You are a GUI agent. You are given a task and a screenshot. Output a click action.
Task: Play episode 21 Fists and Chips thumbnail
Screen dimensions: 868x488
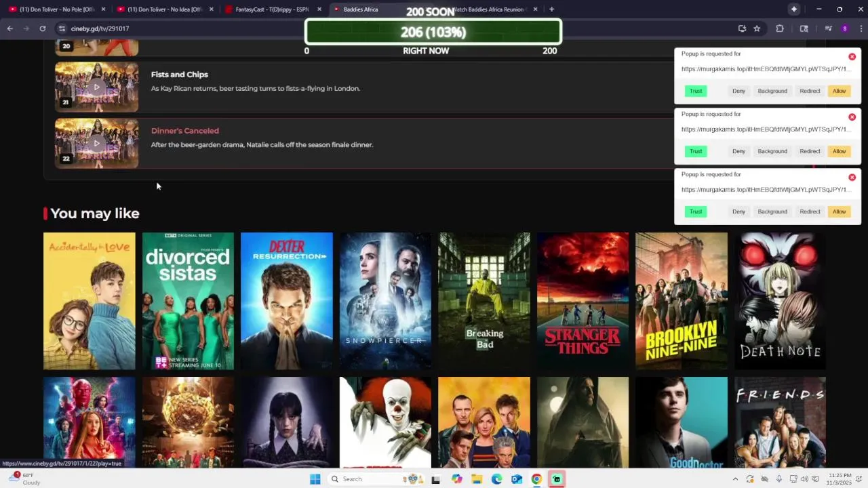pyautogui.click(x=96, y=87)
